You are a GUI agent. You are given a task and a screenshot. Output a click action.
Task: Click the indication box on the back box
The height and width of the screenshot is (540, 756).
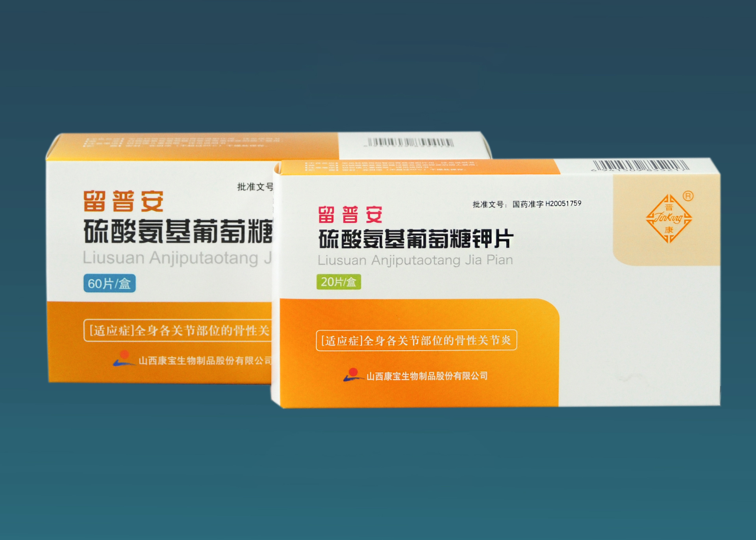178,330
